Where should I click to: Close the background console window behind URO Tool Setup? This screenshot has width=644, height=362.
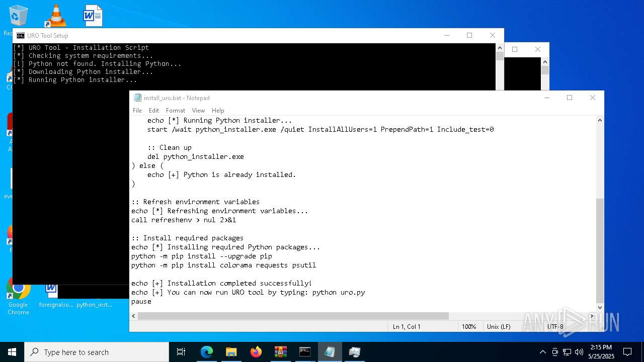coord(538,49)
